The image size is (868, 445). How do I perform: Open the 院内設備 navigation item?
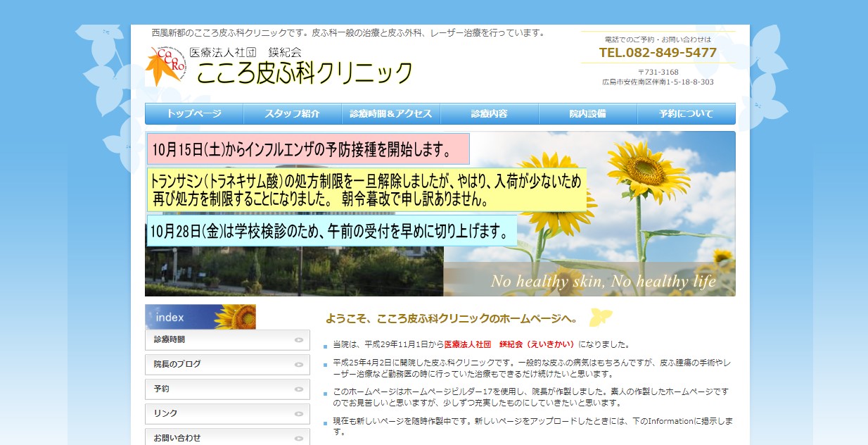[588, 114]
